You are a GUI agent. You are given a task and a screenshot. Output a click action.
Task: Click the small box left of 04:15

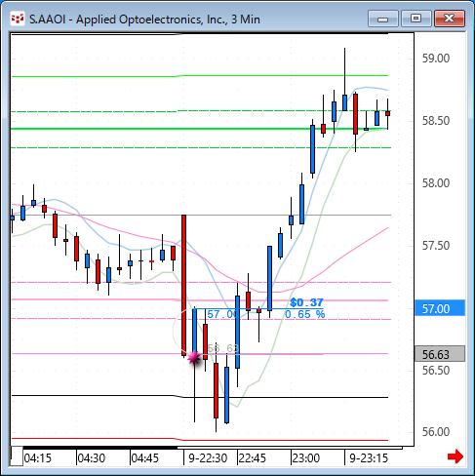click(x=17, y=456)
